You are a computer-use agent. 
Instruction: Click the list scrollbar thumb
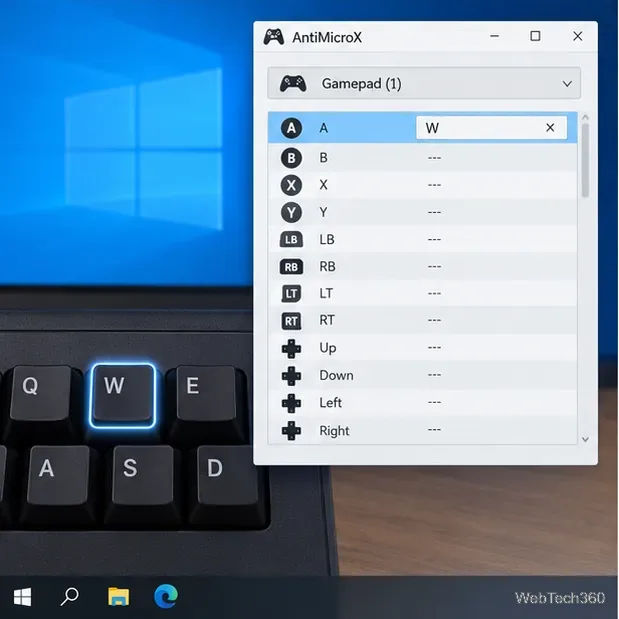tap(585, 160)
